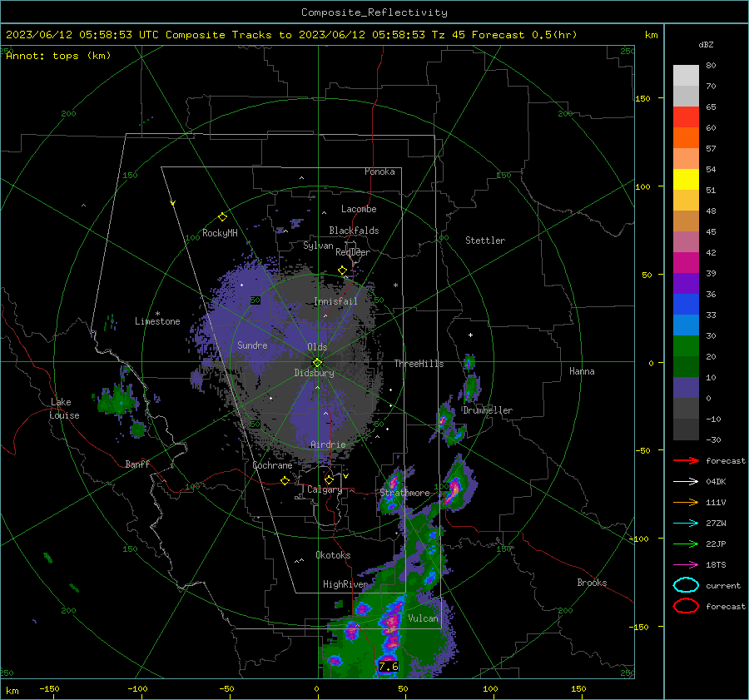Pick the dark gray swatch between -10 and -30
This screenshot has height=700, width=749.
coord(686,429)
